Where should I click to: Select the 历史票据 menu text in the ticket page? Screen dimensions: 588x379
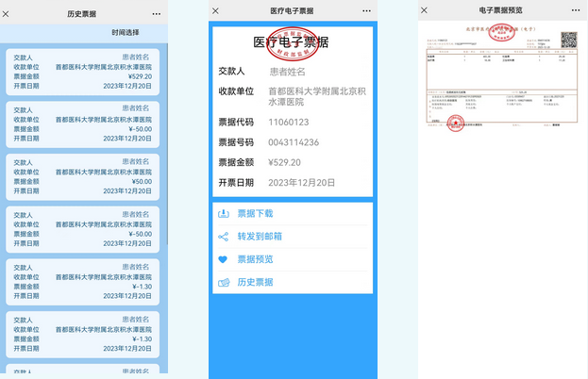click(255, 283)
